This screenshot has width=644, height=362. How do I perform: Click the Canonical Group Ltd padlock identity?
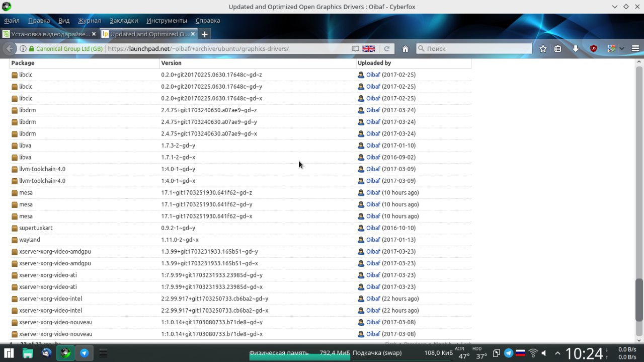66,49
